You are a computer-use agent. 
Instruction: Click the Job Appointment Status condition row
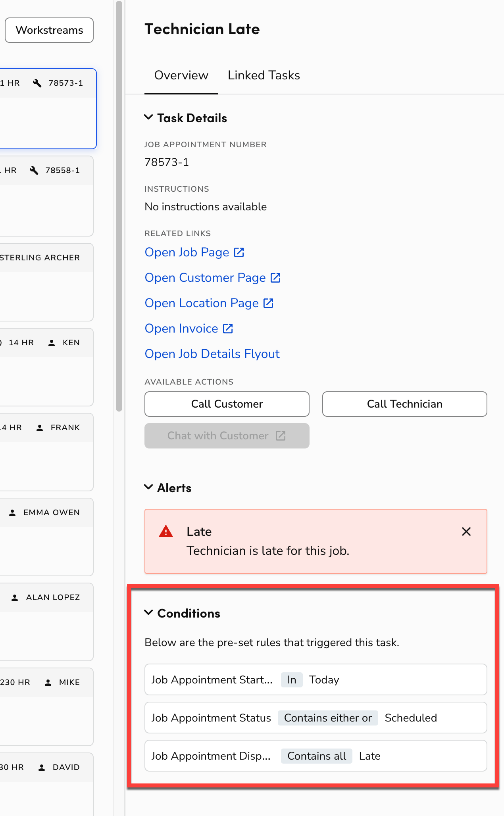316,718
